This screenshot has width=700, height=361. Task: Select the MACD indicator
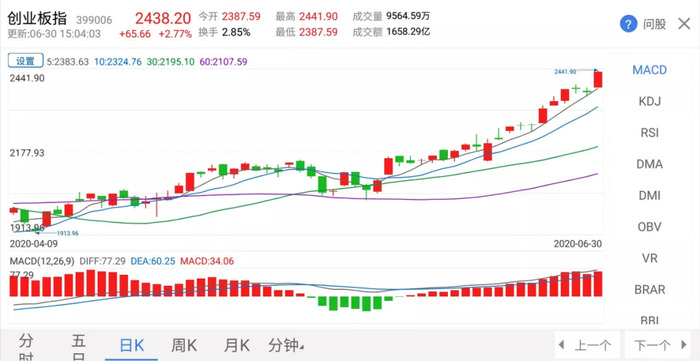click(650, 70)
